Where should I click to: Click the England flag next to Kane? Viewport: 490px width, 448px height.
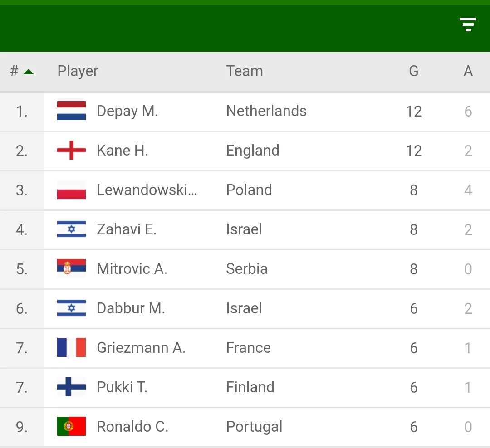71,150
